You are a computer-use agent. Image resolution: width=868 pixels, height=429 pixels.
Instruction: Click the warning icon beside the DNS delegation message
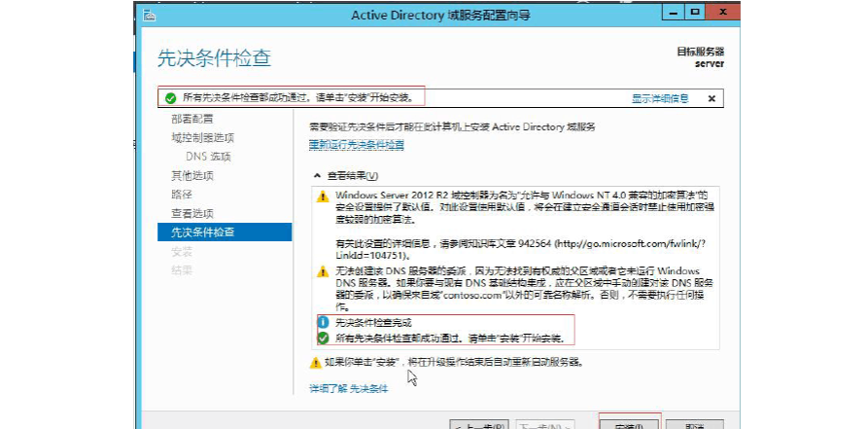click(323, 271)
